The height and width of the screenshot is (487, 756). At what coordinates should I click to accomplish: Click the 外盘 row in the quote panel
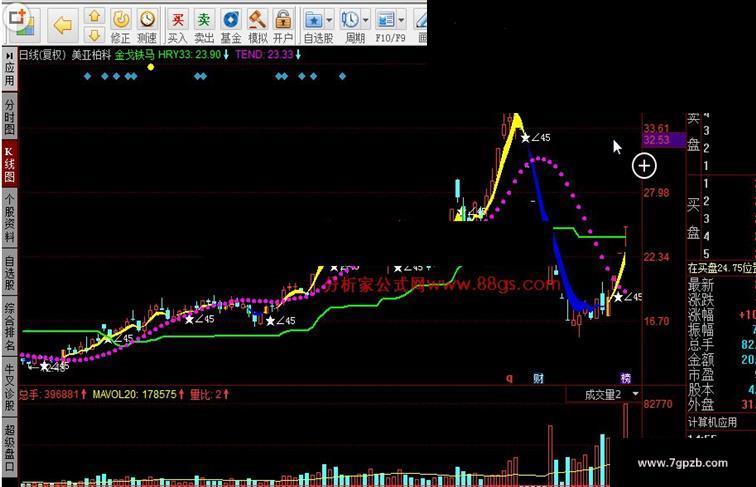coord(721,405)
